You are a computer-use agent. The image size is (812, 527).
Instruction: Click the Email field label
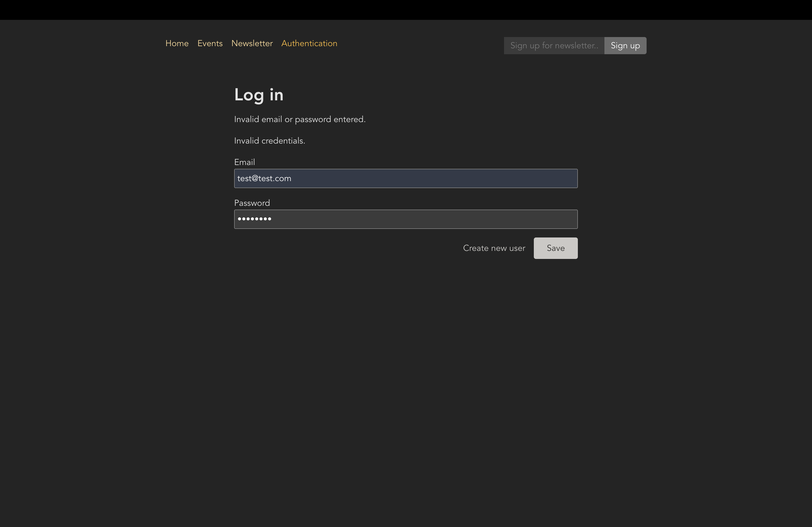pyautogui.click(x=244, y=162)
